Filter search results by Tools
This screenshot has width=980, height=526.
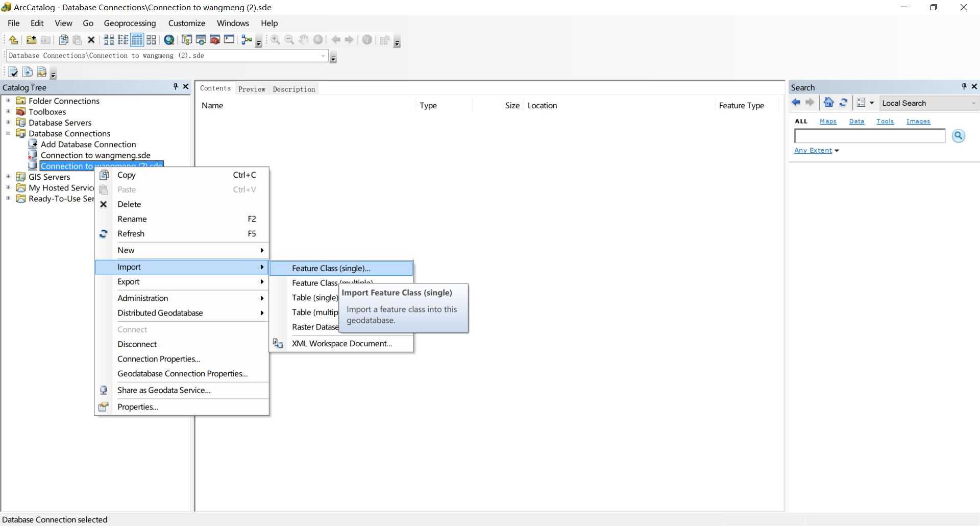(885, 121)
